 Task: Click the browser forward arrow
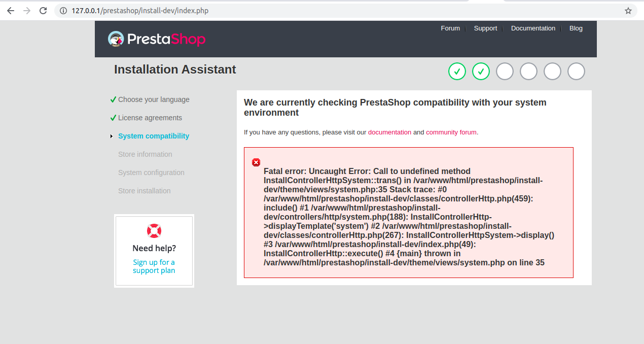(27, 11)
